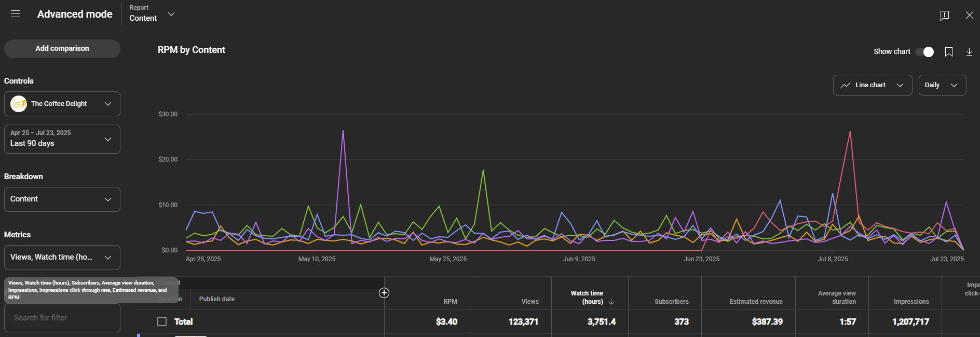Open the hamburger navigation menu

[x=16, y=14]
